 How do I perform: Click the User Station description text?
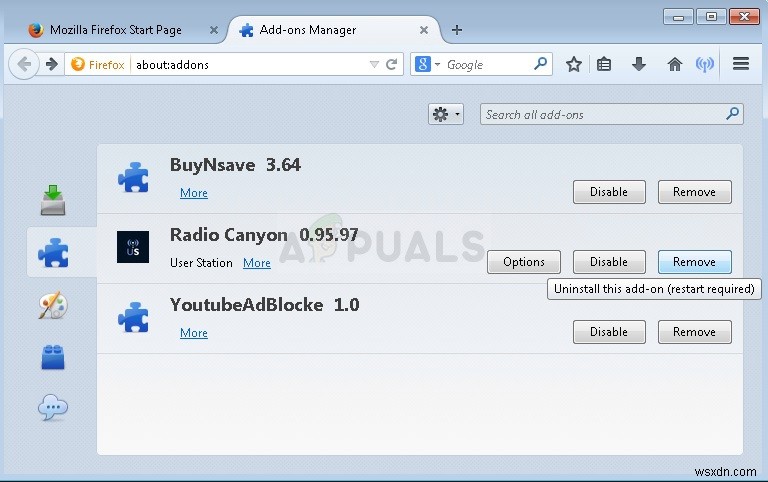(x=201, y=263)
